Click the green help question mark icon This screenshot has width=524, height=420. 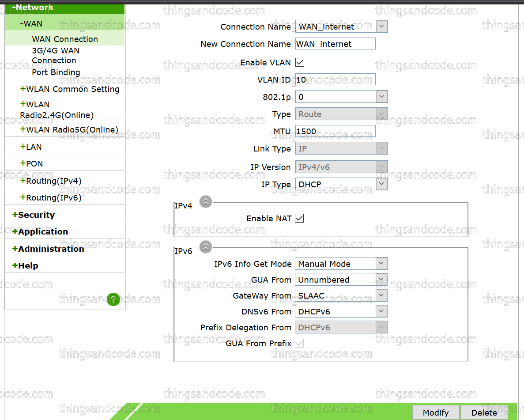click(x=113, y=299)
